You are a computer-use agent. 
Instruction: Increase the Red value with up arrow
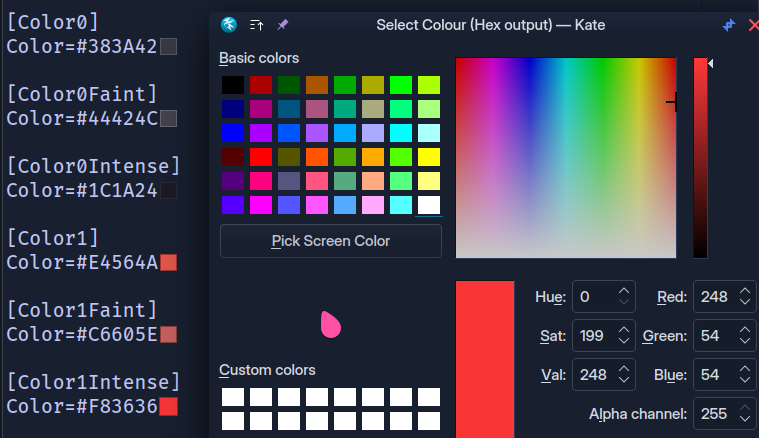click(745, 291)
